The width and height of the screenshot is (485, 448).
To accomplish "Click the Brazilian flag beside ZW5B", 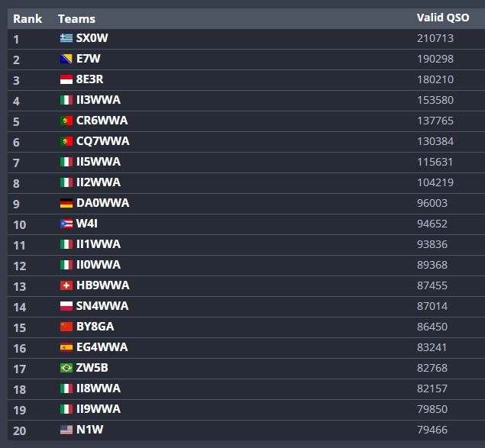I will point(66,368).
